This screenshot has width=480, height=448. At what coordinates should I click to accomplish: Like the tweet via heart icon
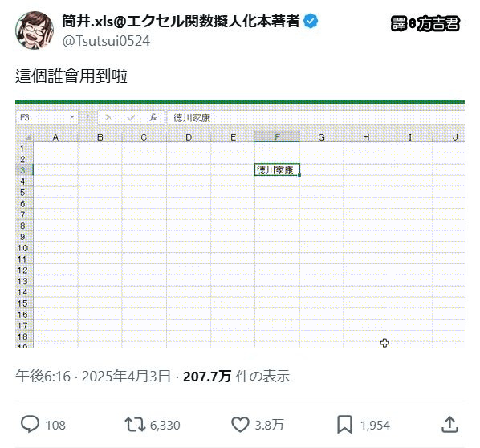[240, 425]
